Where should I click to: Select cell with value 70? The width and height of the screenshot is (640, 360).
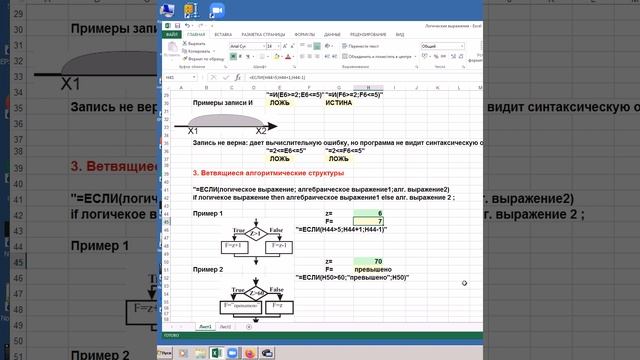[368, 261]
